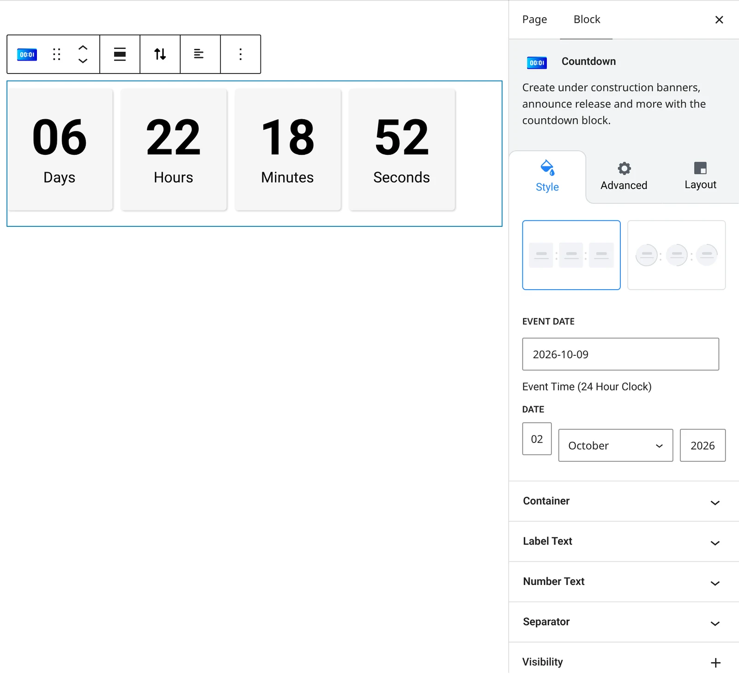
Task: Move block up with the up chevron
Action: pos(83,48)
